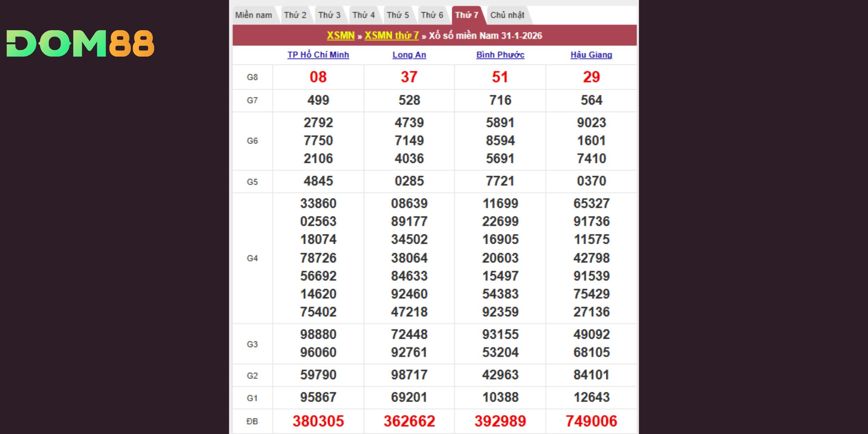
Task: Open TP Hồ Chí Minh province link
Action: [x=318, y=55]
